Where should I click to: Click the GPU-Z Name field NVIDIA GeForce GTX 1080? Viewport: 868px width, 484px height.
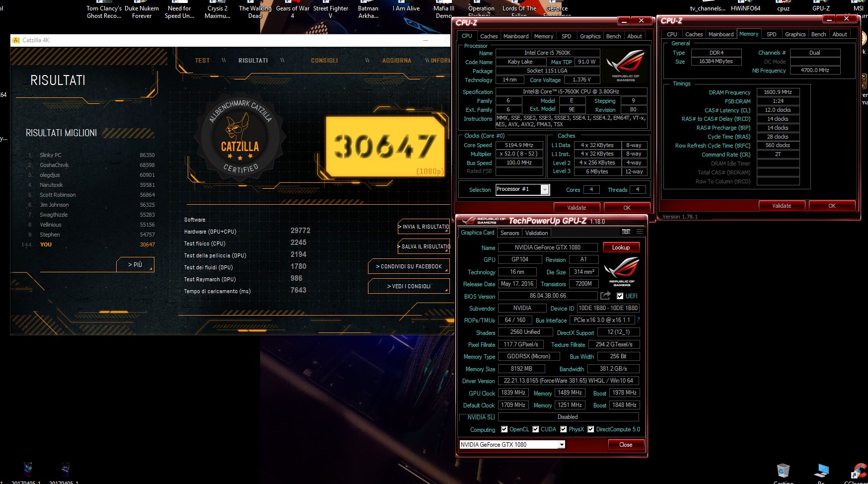tap(548, 247)
